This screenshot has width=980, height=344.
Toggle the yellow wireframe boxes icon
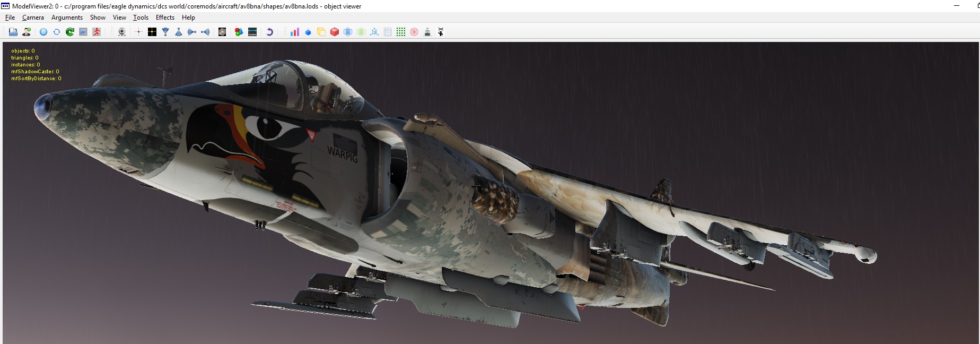tap(321, 32)
